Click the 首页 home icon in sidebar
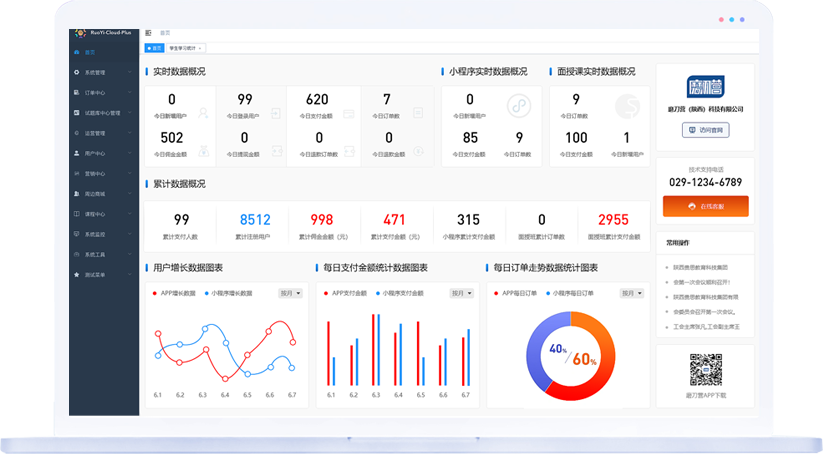The height and width of the screenshot is (454, 823). click(77, 52)
